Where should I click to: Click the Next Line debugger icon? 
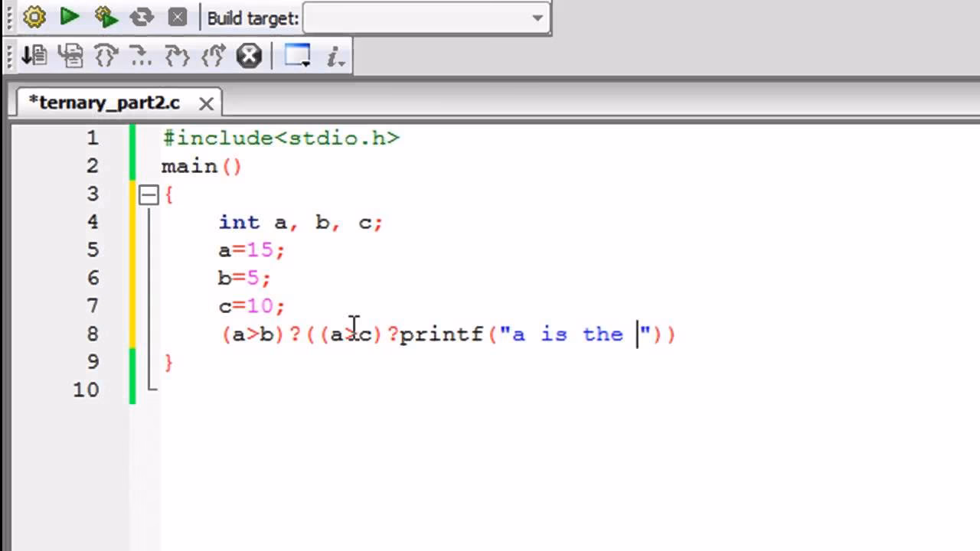[x=105, y=55]
